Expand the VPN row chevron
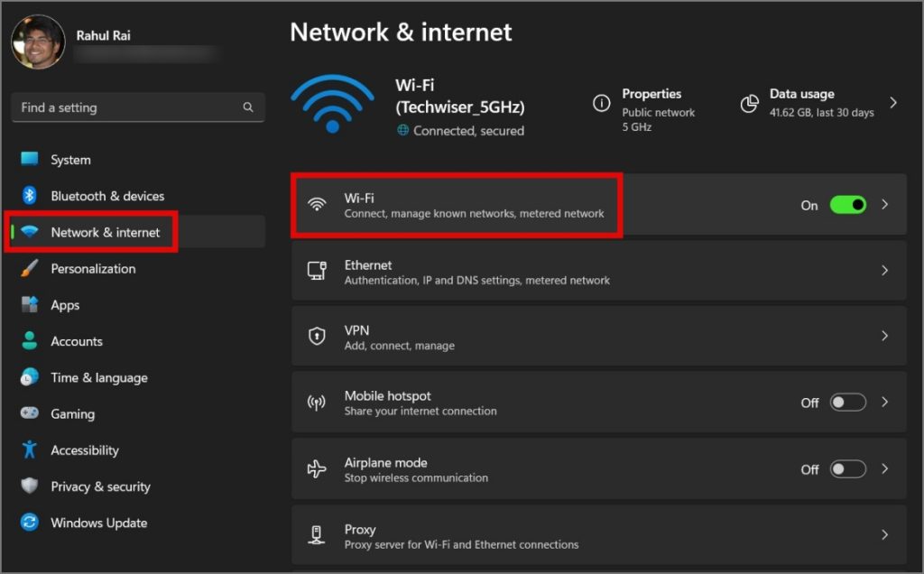Viewport: 924px width, 574px height. click(x=884, y=337)
